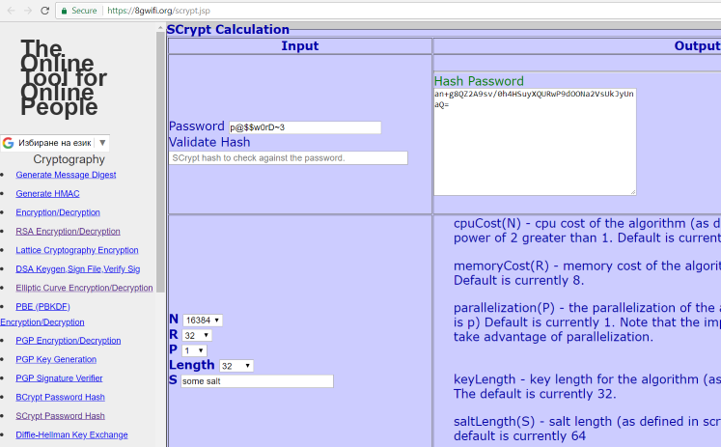Click the sidebar vertical scrollbar
The height and width of the screenshot is (447, 721).
point(161,160)
